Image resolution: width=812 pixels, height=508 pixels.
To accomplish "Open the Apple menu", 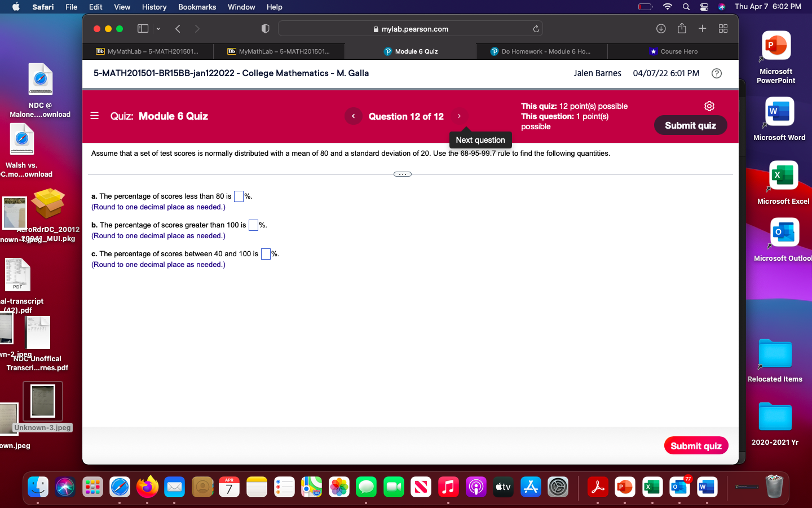I will coord(16,7).
